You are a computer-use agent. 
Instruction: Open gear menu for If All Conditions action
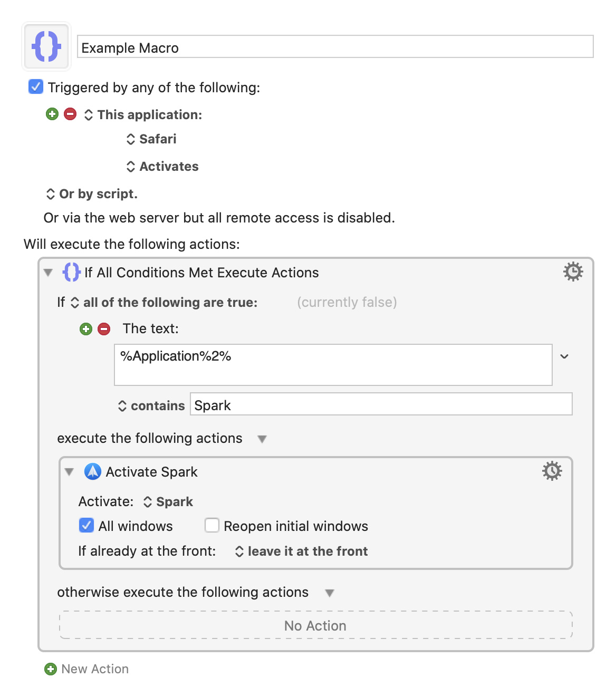coord(573,272)
